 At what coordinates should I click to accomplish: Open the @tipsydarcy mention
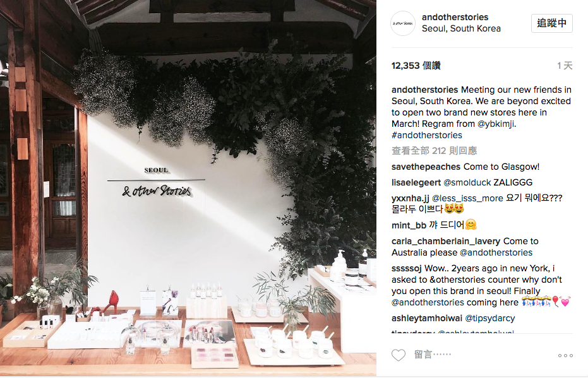[x=489, y=319]
